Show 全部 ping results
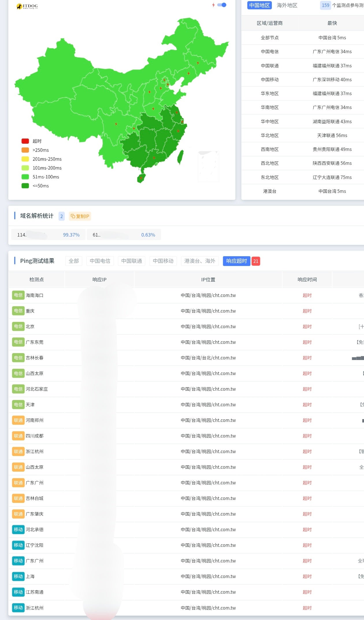 [74, 261]
